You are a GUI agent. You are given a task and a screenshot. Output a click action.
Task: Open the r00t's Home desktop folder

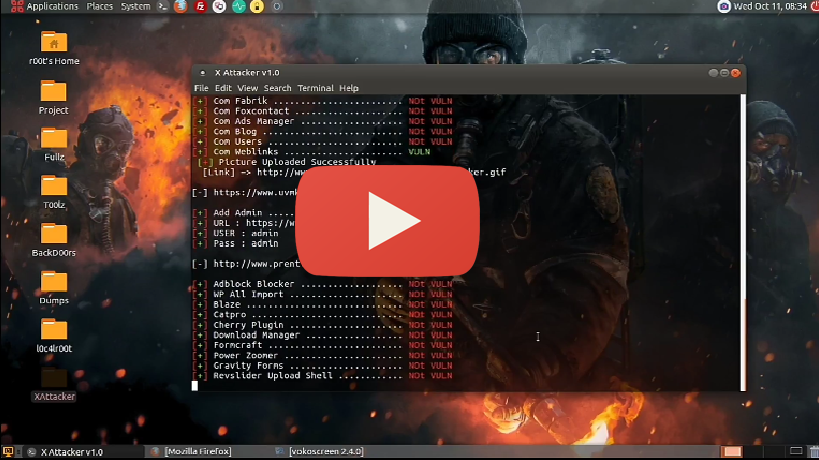[54, 49]
